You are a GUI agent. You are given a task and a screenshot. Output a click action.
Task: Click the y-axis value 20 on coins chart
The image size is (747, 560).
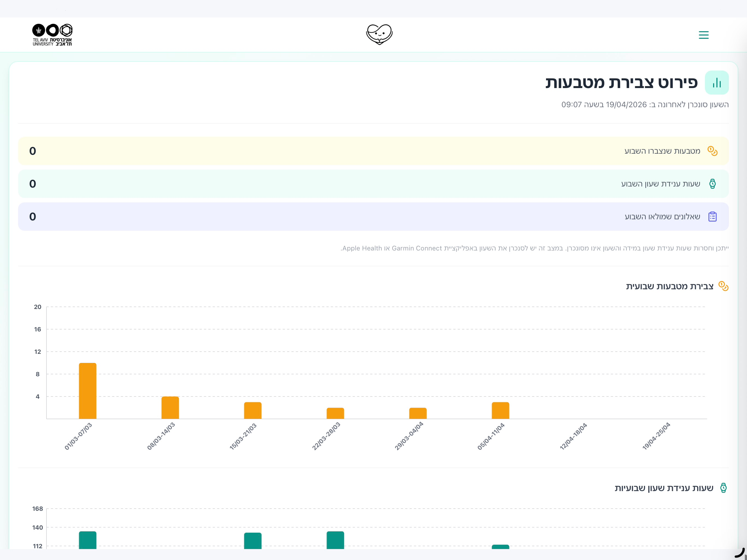(37, 307)
